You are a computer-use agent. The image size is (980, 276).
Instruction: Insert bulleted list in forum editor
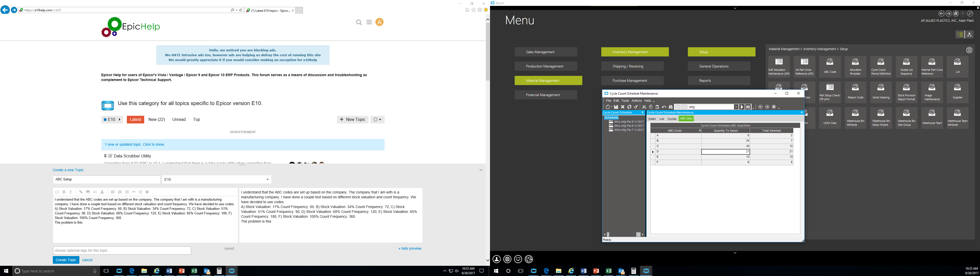tap(113, 192)
